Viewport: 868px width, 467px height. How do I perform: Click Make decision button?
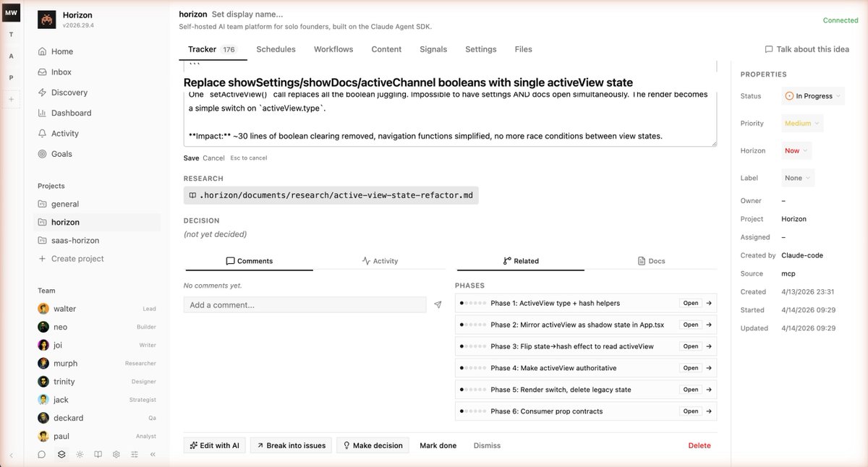click(373, 445)
